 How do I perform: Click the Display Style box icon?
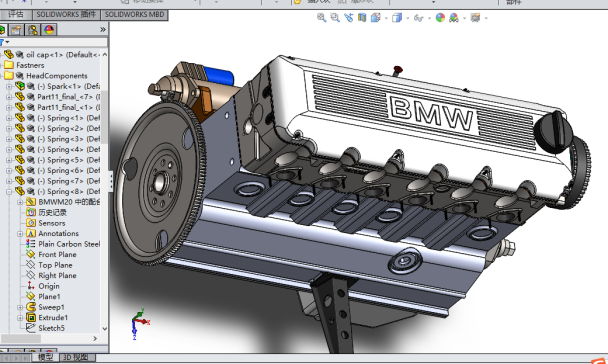tap(397, 17)
